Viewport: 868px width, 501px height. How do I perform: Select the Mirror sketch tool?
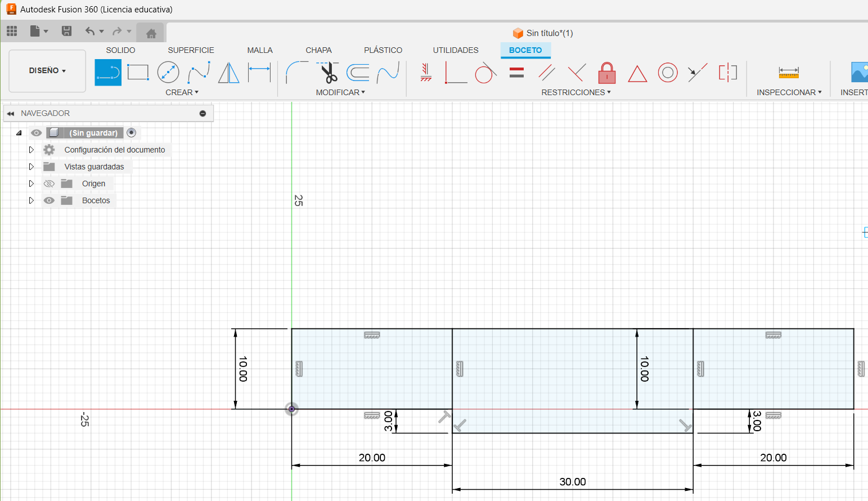[x=228, y=73]
